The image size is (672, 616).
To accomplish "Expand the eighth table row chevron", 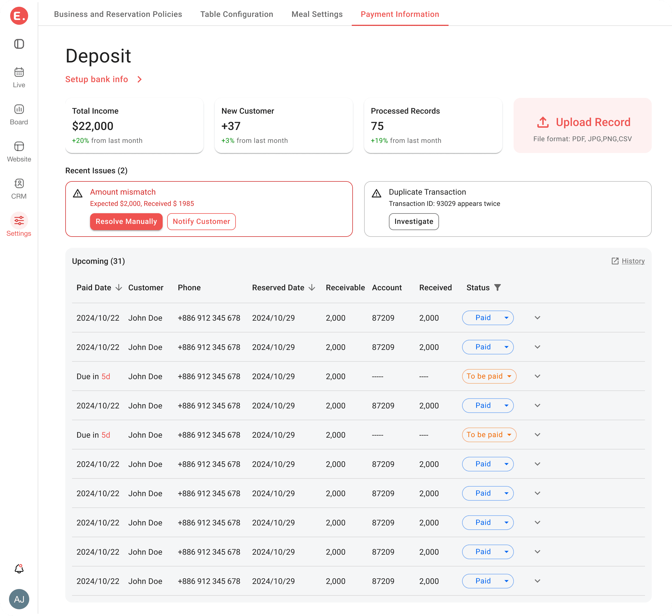I will (537, 523).
